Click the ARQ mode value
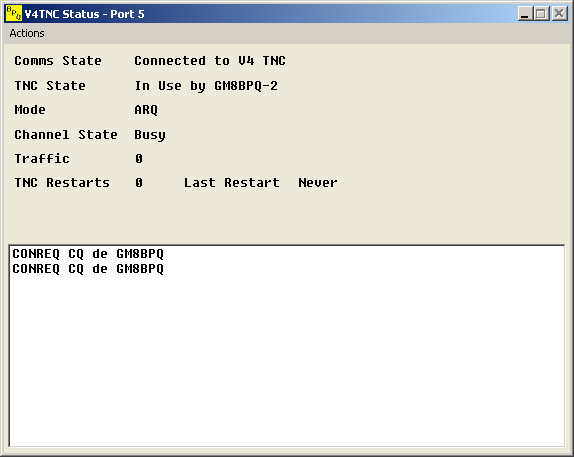The image size is (574, 457). [x=146, y=110]
